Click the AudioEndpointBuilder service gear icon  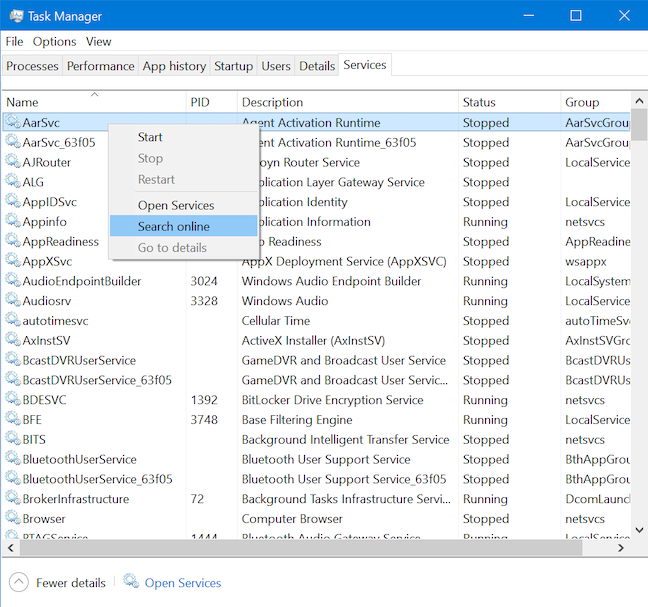click(x=13, y=281)
